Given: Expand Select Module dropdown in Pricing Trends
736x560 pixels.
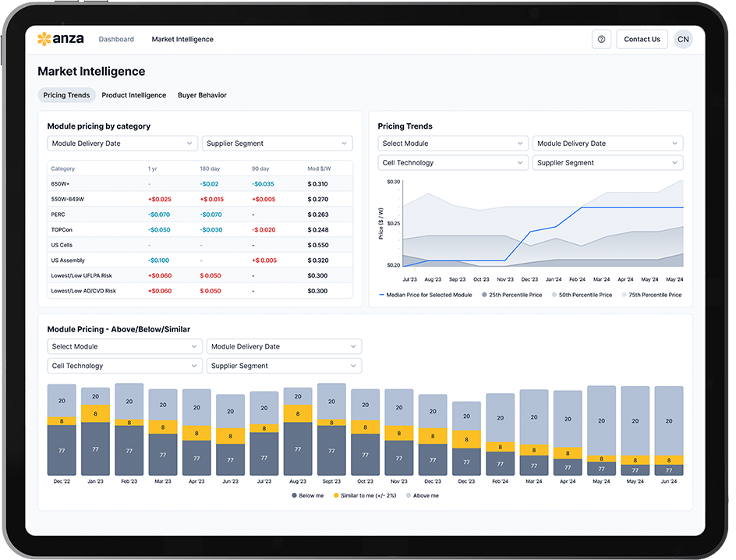Looking at the screenshot, I should (453, 144).
